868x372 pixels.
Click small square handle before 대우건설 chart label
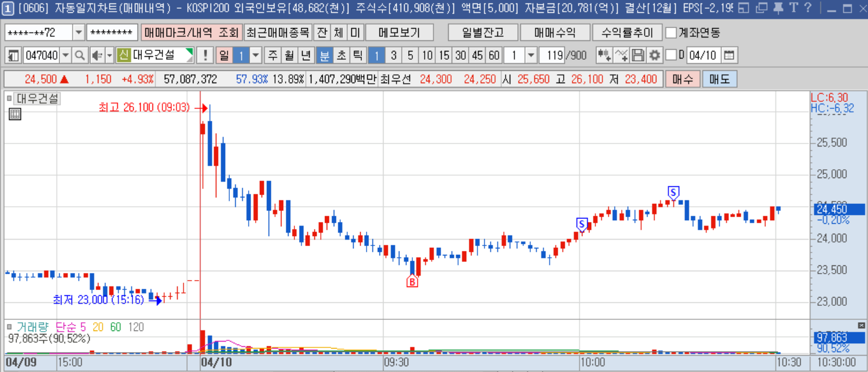tap(9, 98)
